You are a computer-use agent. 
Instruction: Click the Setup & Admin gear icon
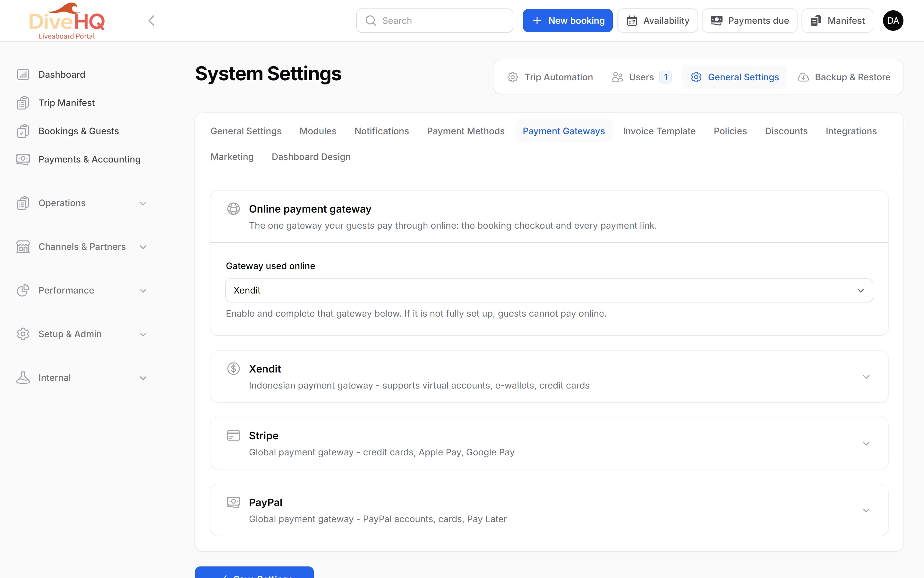coord(23,334)
